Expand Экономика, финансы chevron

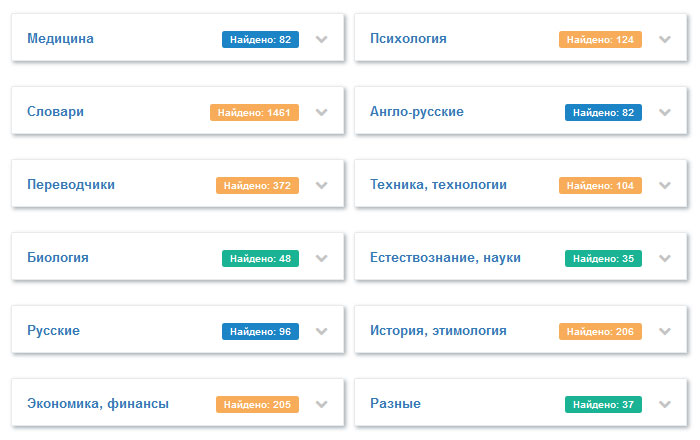pos(321,404)
